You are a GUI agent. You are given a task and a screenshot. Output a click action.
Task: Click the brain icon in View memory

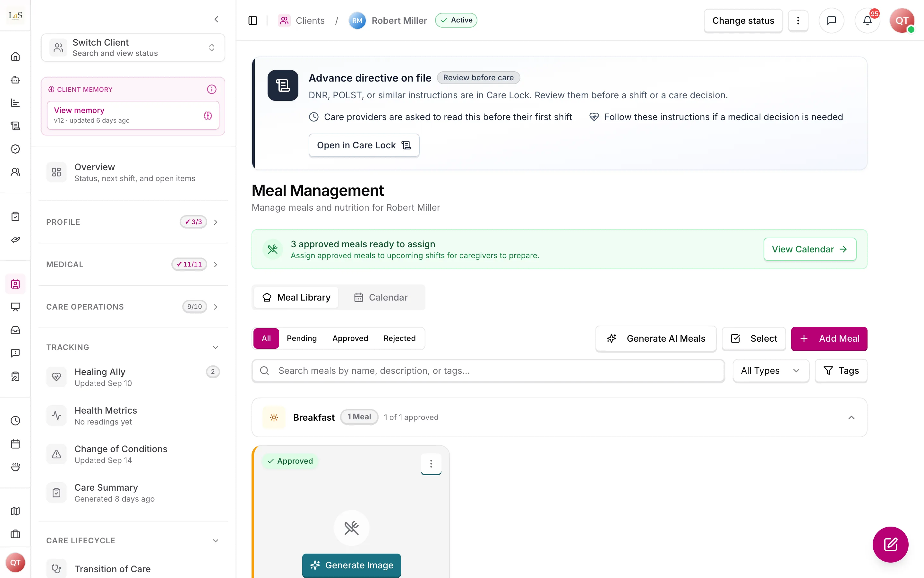click(208, 116)
